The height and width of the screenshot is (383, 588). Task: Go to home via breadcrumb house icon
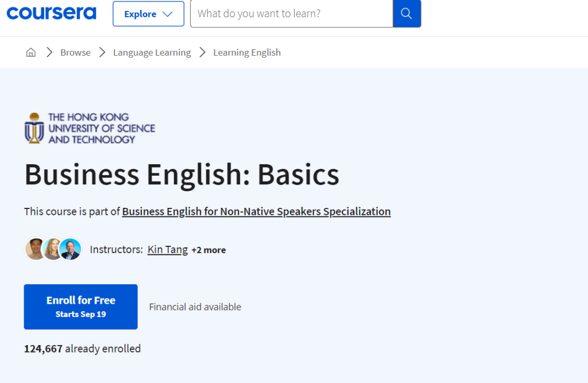31,52
